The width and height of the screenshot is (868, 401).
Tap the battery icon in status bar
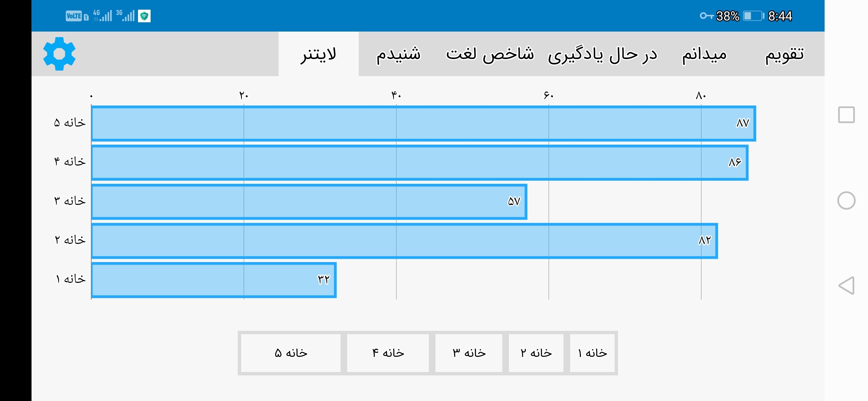(x=753, y=16)
